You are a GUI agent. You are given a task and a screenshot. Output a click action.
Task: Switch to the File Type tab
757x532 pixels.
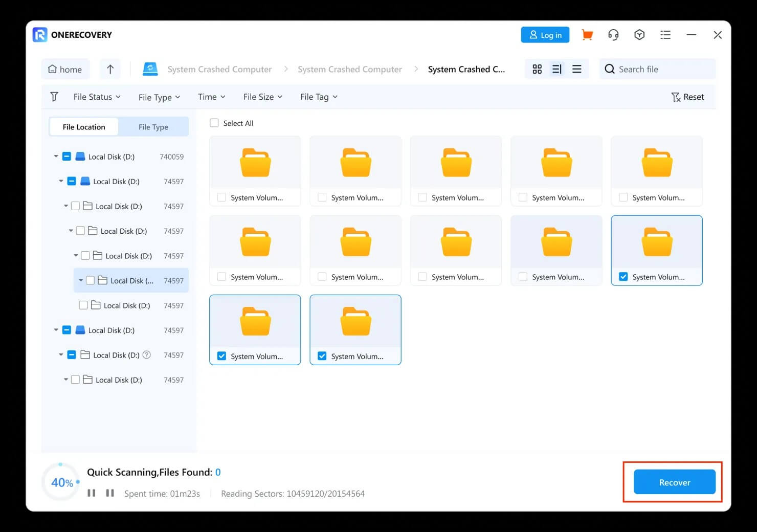pyautogui.click(x=153, y=127)
